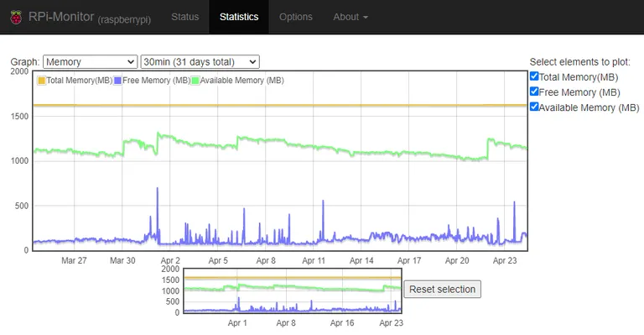
Task: Click the green Available Memory legend swatch
Action: pos(195,81)
